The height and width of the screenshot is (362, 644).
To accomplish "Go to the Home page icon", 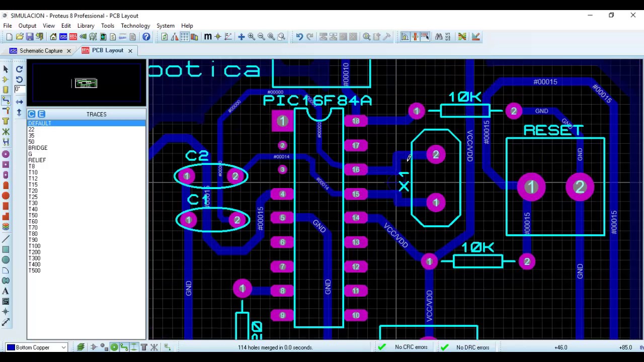I will tap(53, 37).
